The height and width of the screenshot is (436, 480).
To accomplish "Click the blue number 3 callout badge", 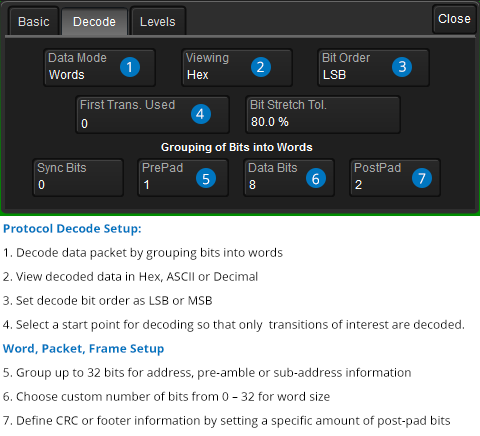I will [402, 67].
